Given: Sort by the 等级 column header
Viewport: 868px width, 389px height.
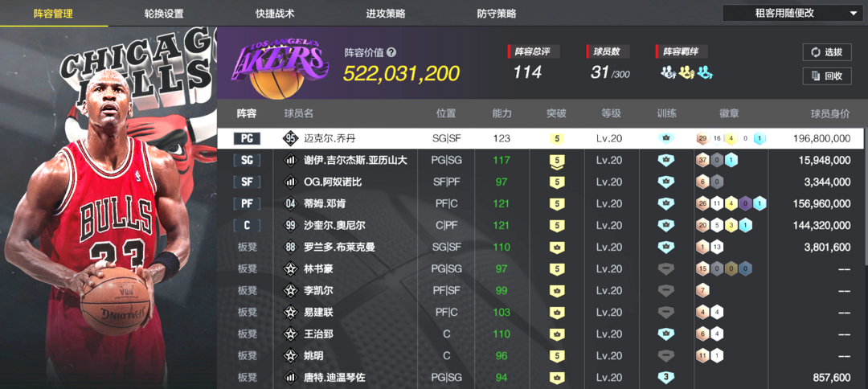Looking at the screenshot, I should tap(611, 113).
